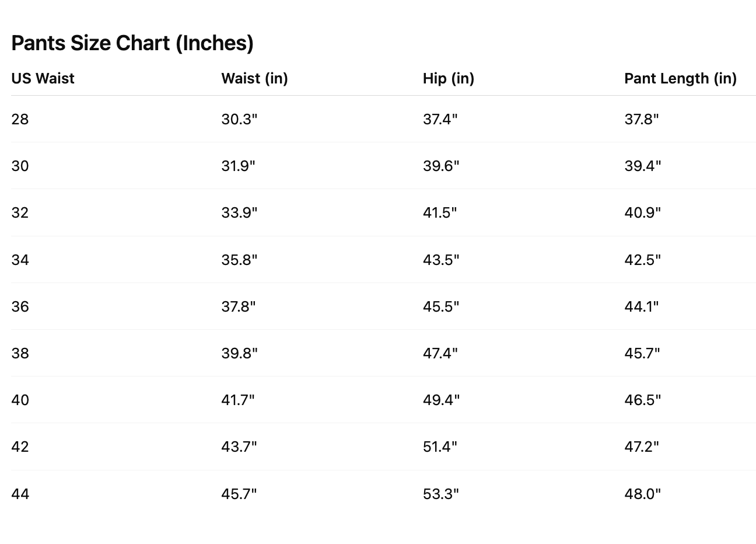This screenshot has height=544, width=756.
Task: Click the US Waist column header
Action: [43, 79]
